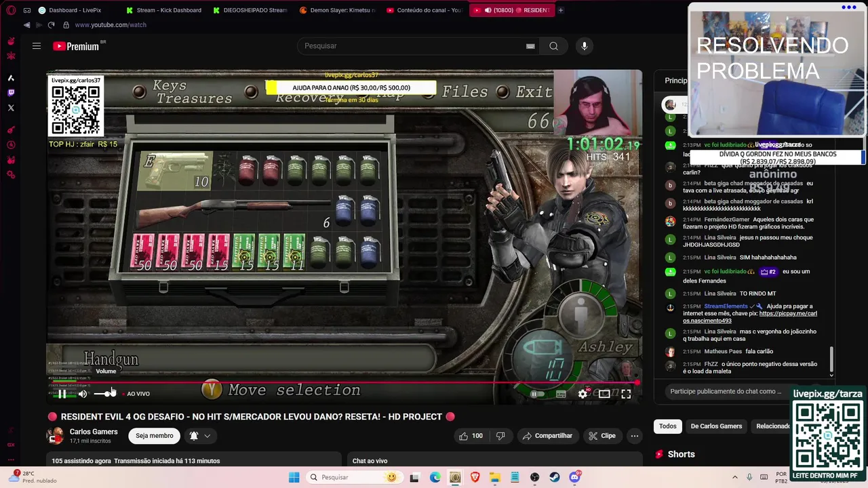Switch to Dashboard - LivePix tab

(x=76, y=10)
